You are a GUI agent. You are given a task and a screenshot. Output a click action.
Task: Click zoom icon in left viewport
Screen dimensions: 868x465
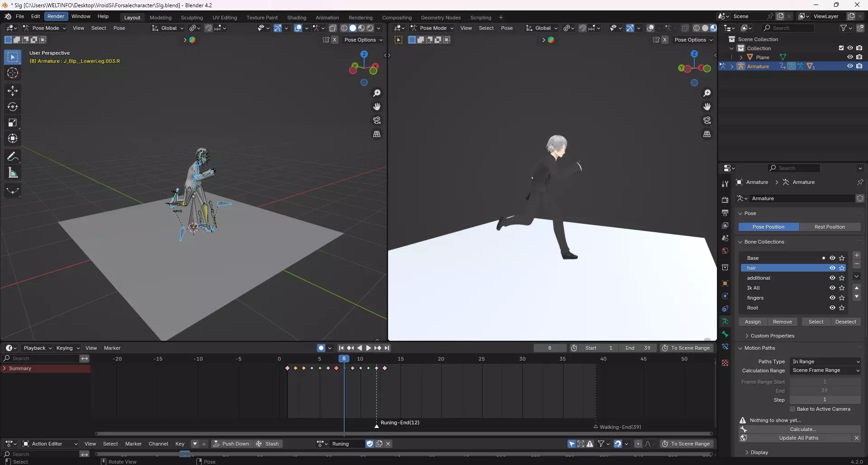(377, 93)
